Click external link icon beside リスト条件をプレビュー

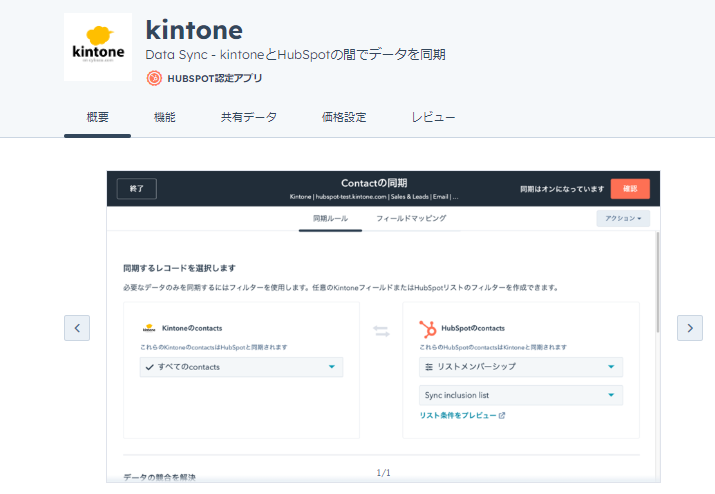click(502, 416)
